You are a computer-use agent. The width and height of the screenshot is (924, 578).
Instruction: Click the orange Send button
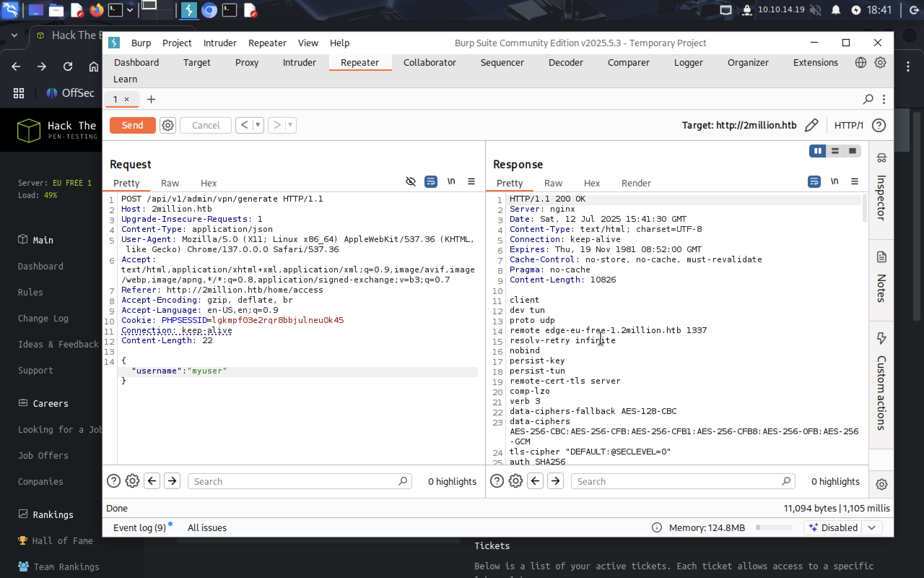[132, 125]
